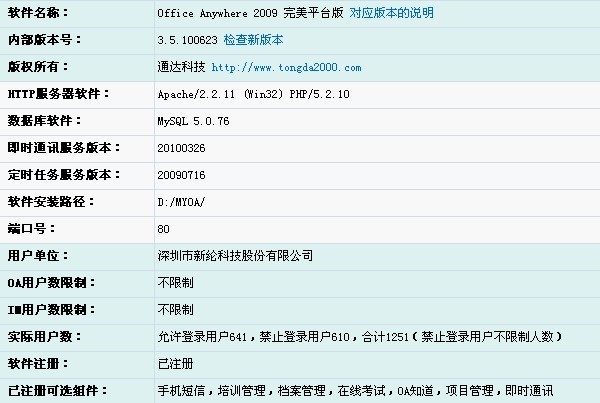This screenshot has height=403, width=600.
Task: Select the 档案管理 component text
Action: pos(302,391)
